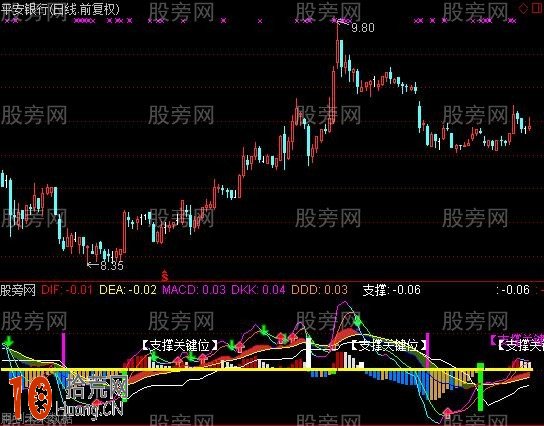Click the red up arrow at the indicator's lowest trough
The image size is (544, 426).
[x=448, y=413]
